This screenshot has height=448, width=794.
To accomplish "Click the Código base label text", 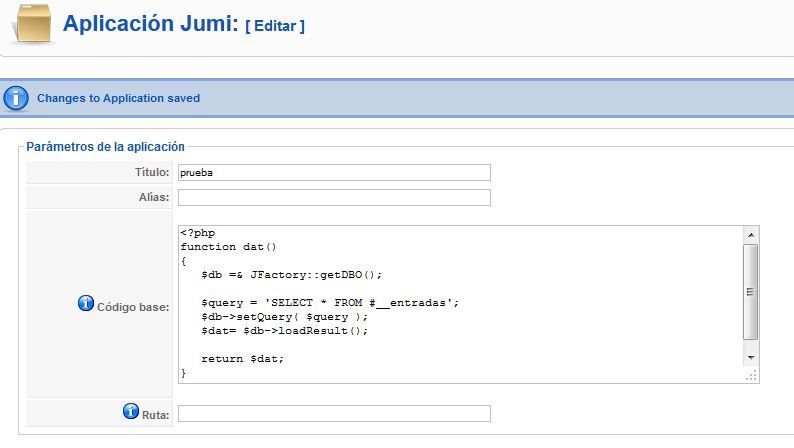I will click(x=133, y=307).
